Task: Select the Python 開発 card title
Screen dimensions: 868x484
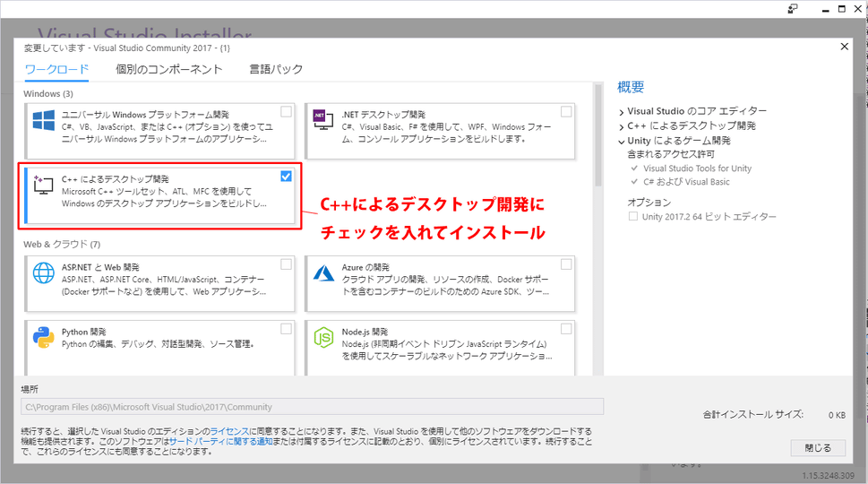Action: click(x=83, y=332)
